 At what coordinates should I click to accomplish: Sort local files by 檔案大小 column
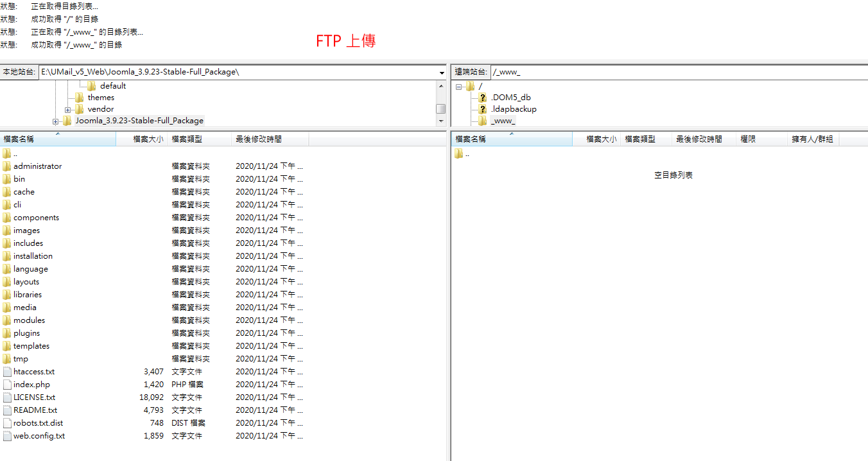pos(148,139)
